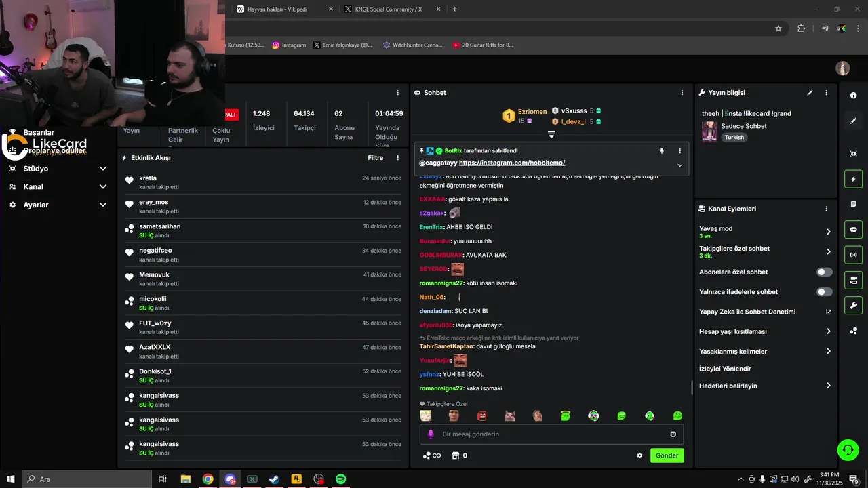The image size is (868, 488).
Task: Select the cat emote in quick emotes
Action: pyautogui.click(x=510, y=415)
